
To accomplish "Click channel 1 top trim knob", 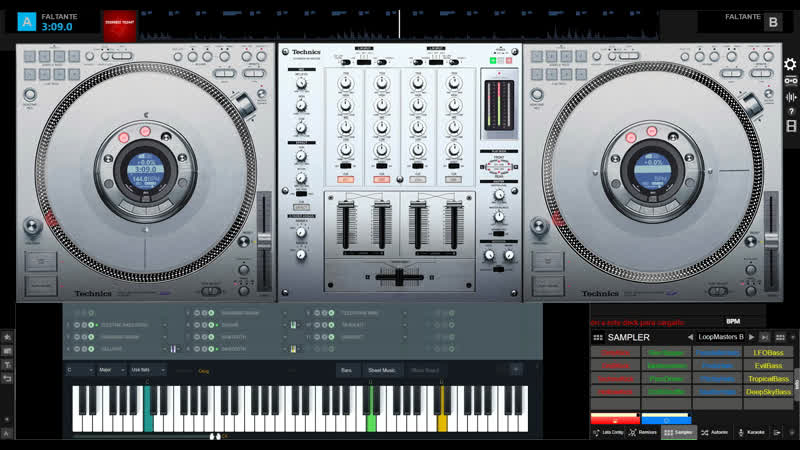I will click(x=345, y=83).
